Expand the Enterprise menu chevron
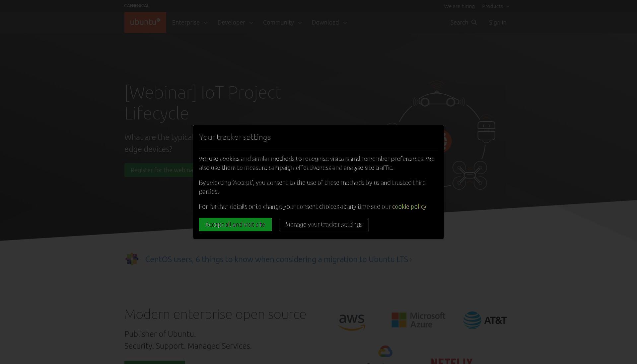637x364 pixels. (x=206, y=23)
